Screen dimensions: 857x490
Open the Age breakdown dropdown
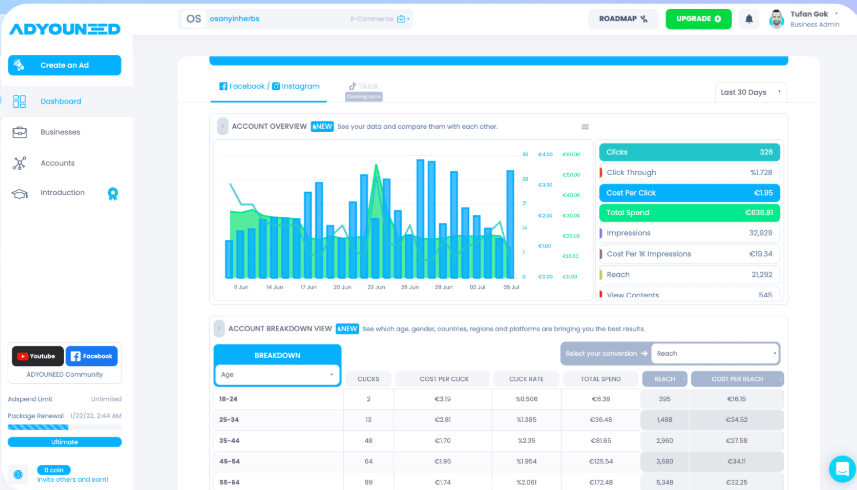[x=277, y=375]
